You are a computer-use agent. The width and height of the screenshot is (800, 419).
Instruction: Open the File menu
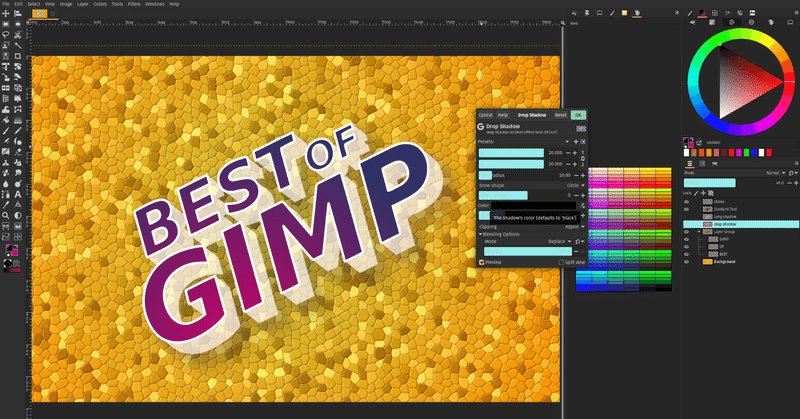coord(6,4)
